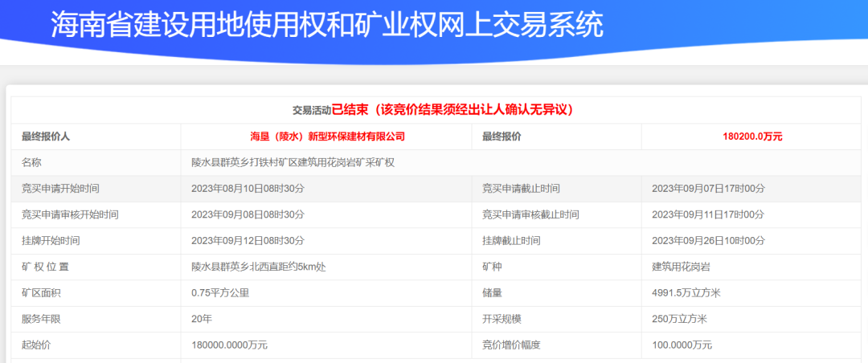Click the mineral type value 建筑用花岗岩
Screen dimensions: 868x363
click(681, 267)
